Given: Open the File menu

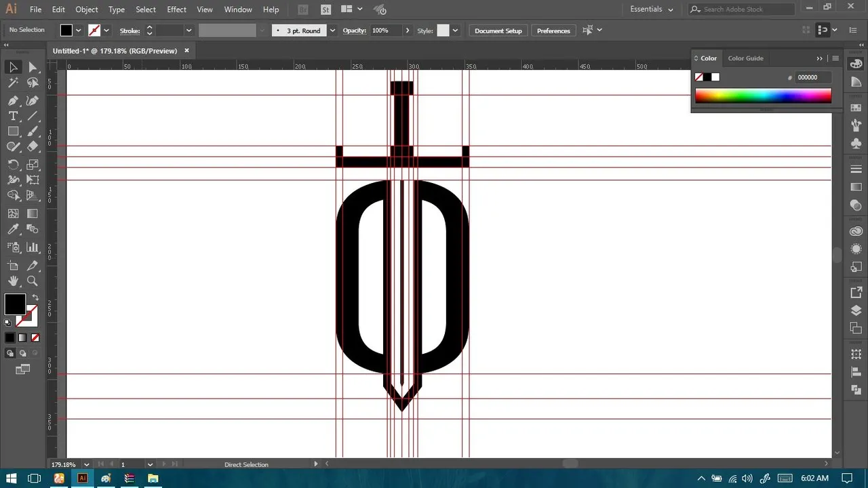Looking at the screenshot, I should (x=35, y=9).
